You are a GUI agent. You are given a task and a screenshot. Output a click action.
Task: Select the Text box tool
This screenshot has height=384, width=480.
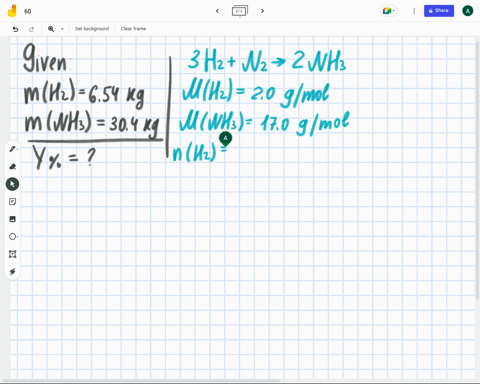point(12,254)
